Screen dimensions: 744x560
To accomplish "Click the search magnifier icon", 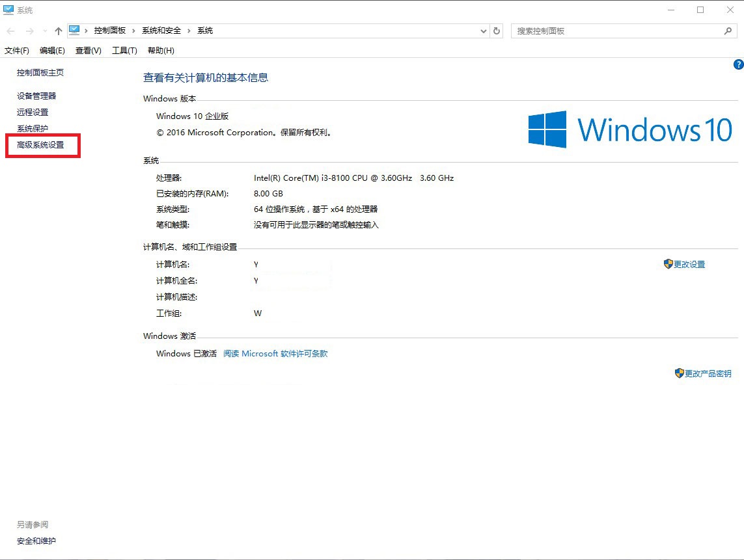I will point(728,31).
